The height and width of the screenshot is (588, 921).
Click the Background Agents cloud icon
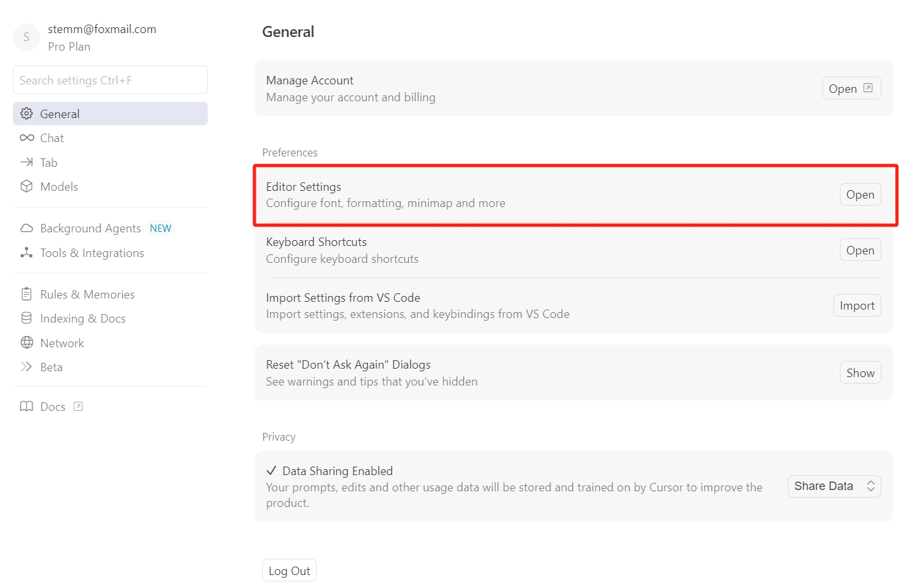[x=27, y=228]
